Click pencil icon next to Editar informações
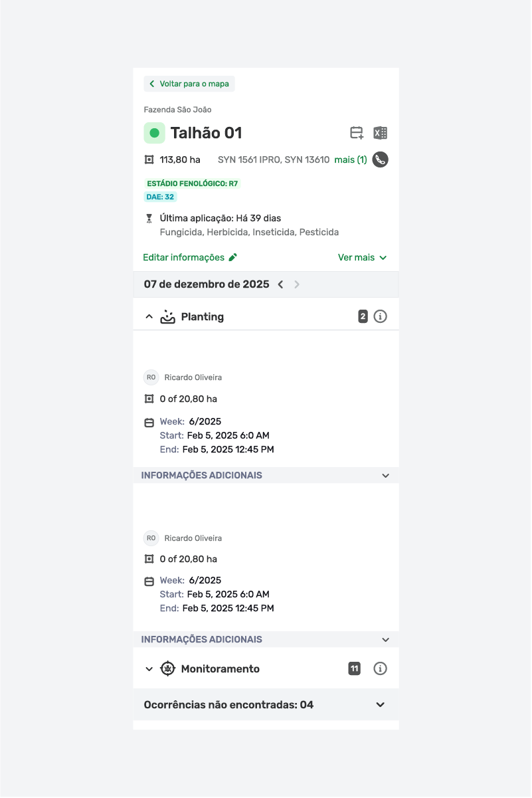Viewport: 532px width, 798px height. [232, 257]
